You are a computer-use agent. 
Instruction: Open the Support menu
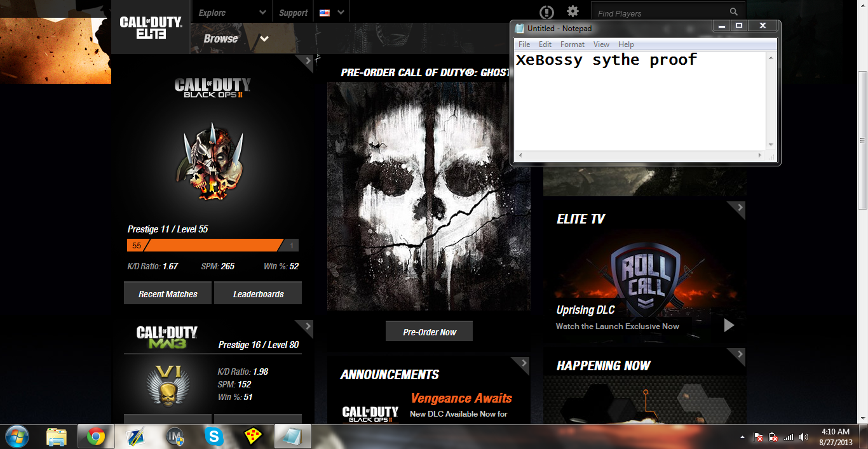point(294,13)
